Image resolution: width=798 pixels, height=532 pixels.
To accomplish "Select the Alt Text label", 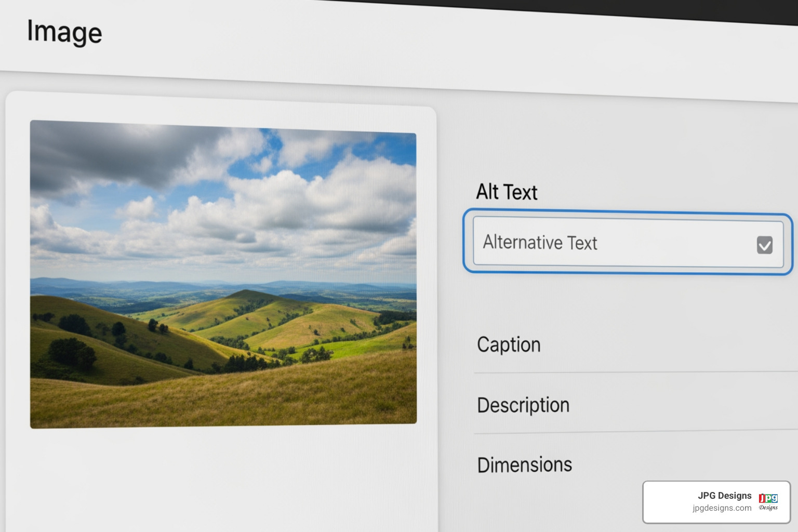I will 507,192.
